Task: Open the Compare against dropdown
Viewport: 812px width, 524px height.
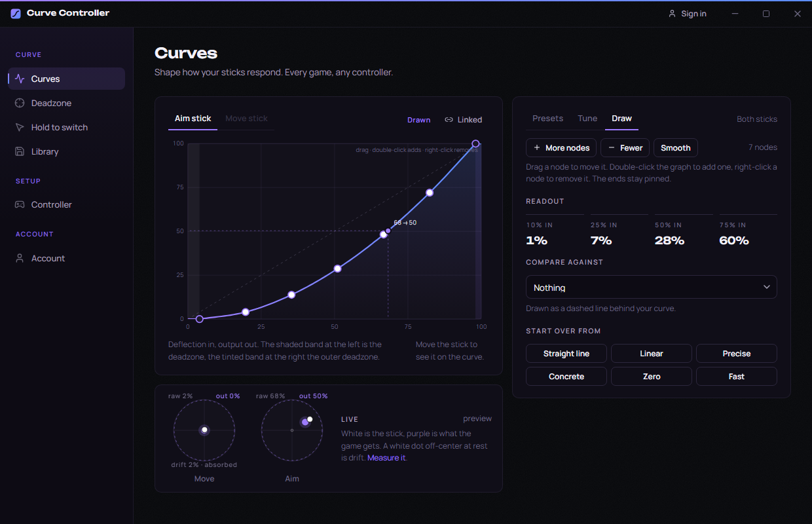Action: tap(652, 287)
